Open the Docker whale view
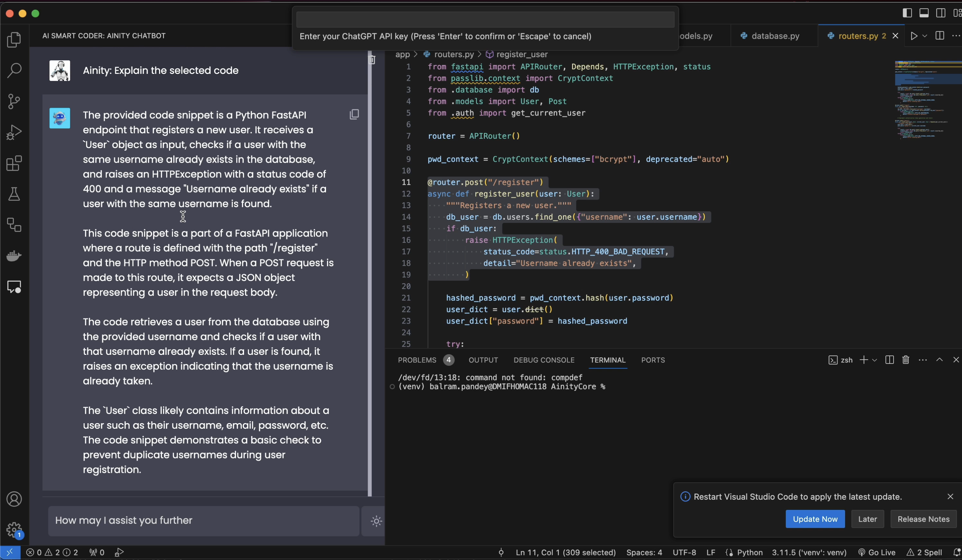The image size is (962, 560). pos(14,255)
